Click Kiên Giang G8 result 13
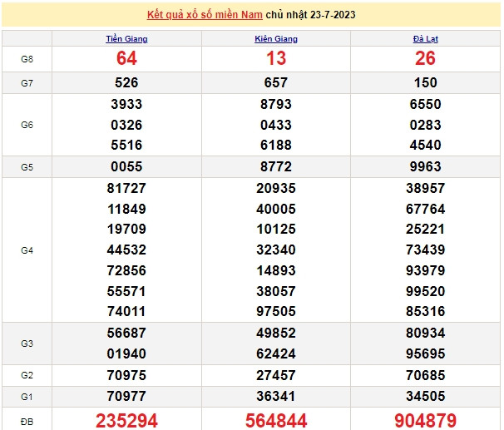Viewport: 504px width, 430px height. tap(275, 58)
